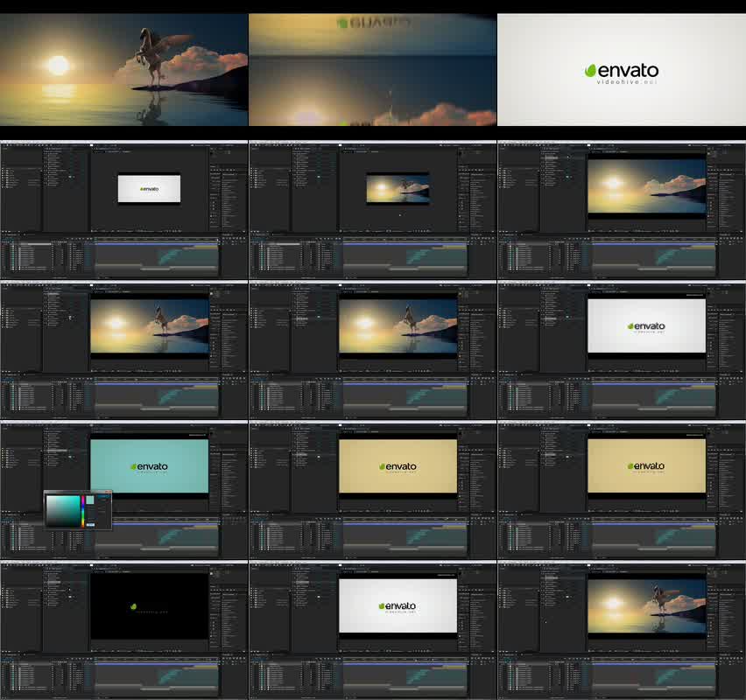This screenshot has height=700, width=746.
Task: Open the large white envato preview frame
Action: click(x=622, y=69)
